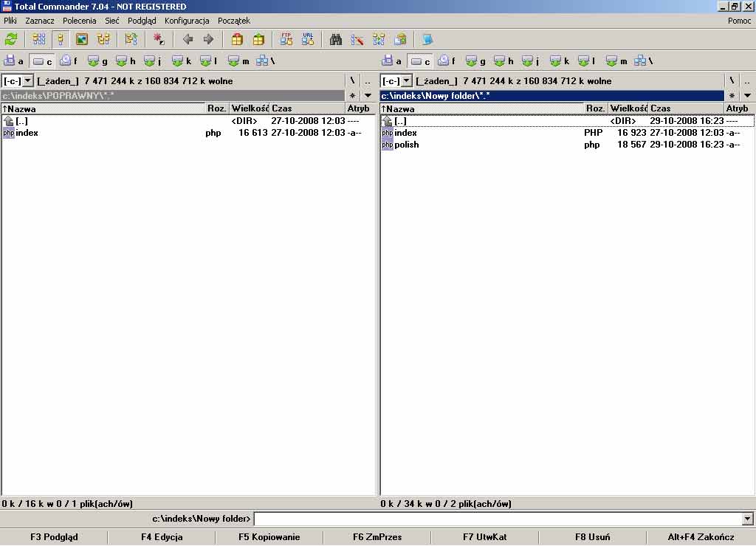The height and width of the screenshot is (546, 756).
Task: Toggle the thumbnail view toolbar button
Action: [82, 40]
